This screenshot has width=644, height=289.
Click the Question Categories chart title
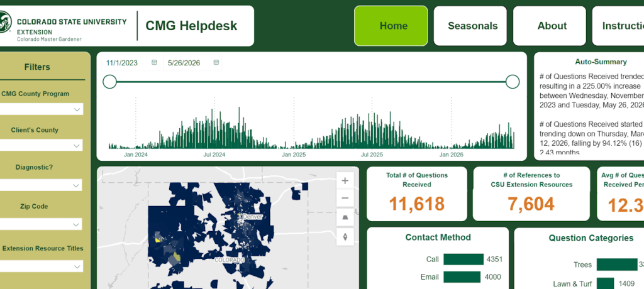(x=591, y=237)
